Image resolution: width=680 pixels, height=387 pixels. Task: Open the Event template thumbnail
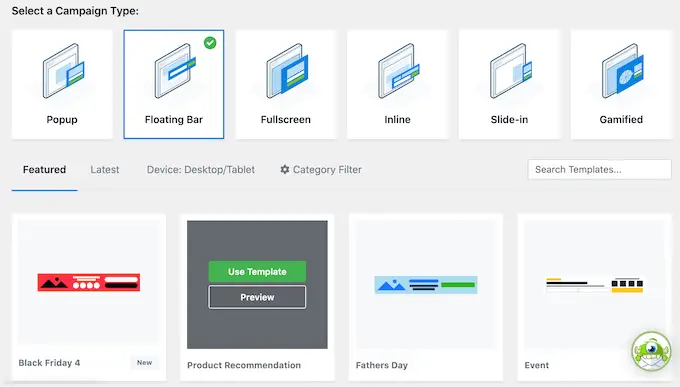pos(595,285)
